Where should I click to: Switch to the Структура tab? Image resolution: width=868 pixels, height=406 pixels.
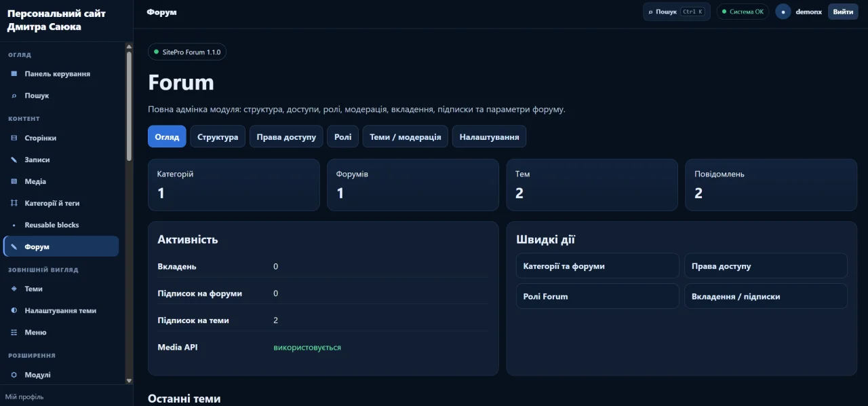coord(218,136)
